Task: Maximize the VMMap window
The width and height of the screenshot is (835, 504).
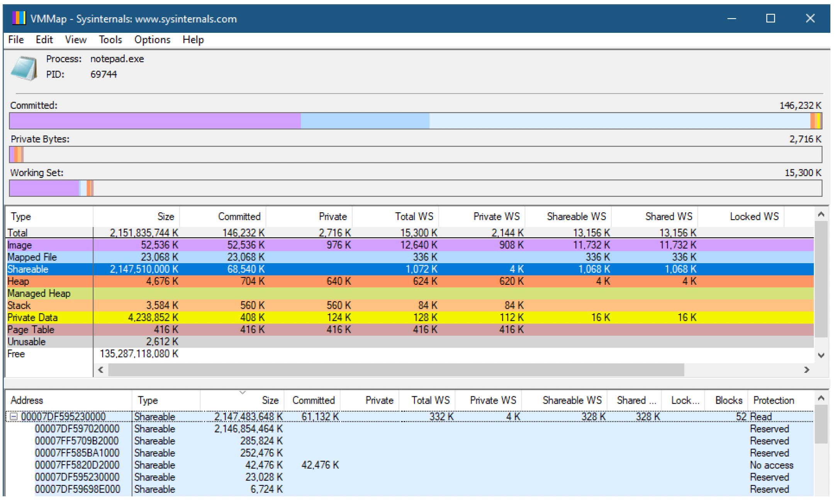Action: tap(771, 19)
